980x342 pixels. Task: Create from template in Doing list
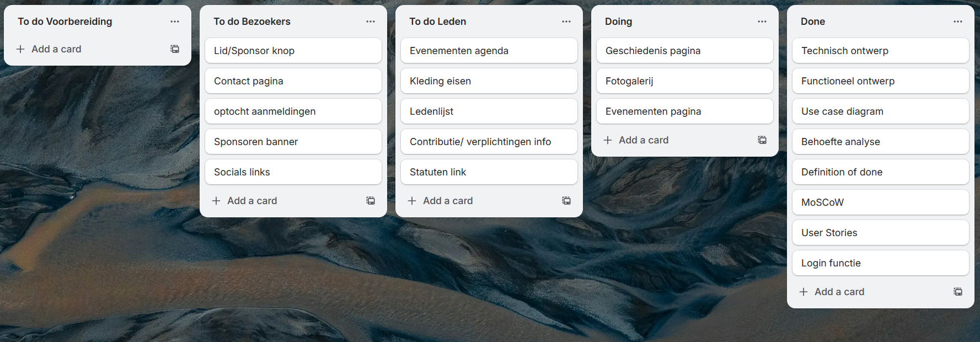(762, 140)
